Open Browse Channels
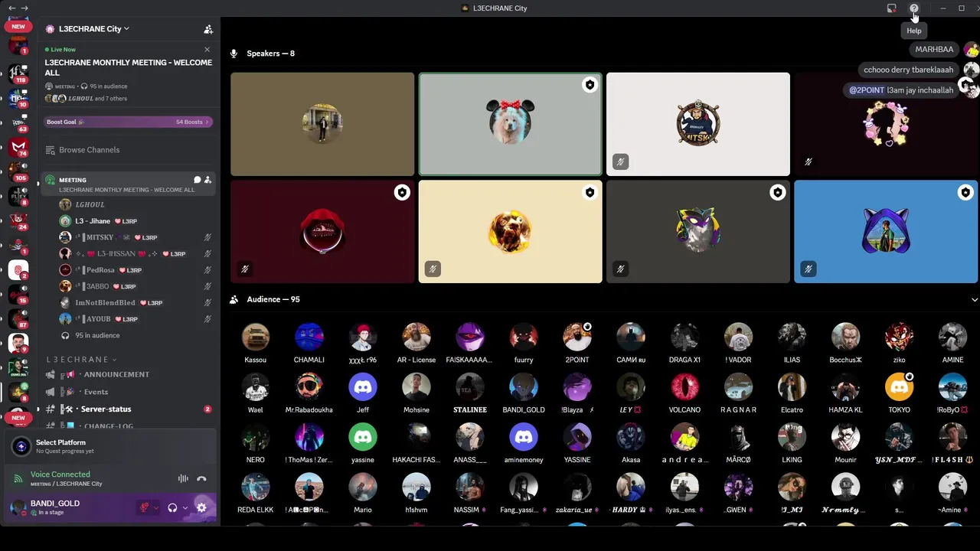Image resolution: width=980 pixels, height=551 pixels. pos(90,150)
